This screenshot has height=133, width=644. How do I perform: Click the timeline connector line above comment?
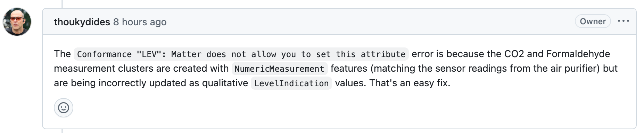[62, 3]
